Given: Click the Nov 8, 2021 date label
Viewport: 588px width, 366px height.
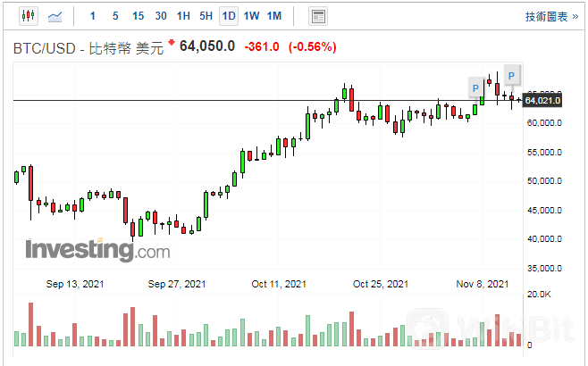Looking at the screenshot, I should [x=483, y=284].
